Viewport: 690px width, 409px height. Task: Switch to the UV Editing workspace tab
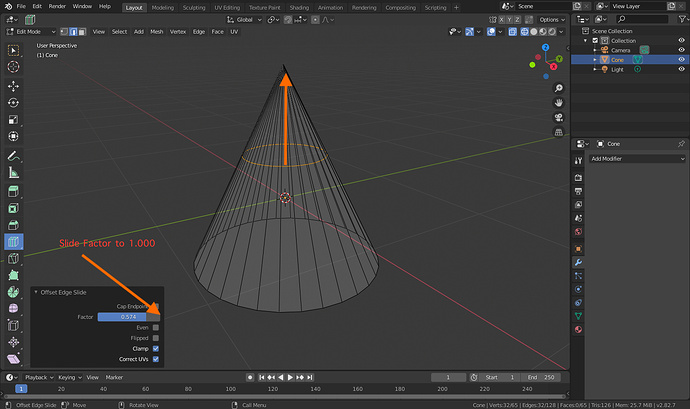coord(227,7)
